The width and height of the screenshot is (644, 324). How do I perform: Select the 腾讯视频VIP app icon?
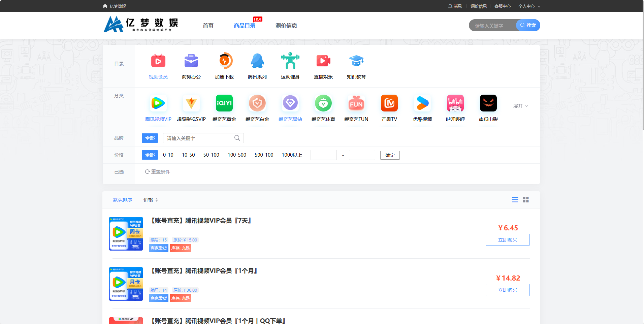point(158,103)
